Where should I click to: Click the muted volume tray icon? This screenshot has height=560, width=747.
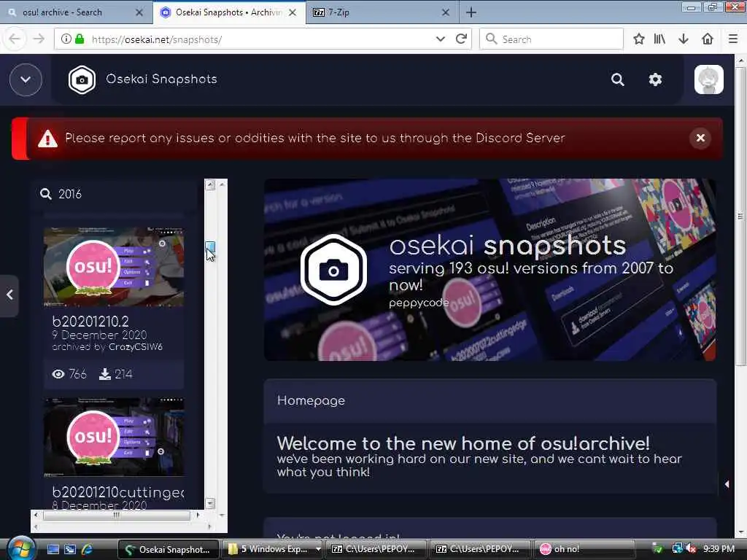691,549
